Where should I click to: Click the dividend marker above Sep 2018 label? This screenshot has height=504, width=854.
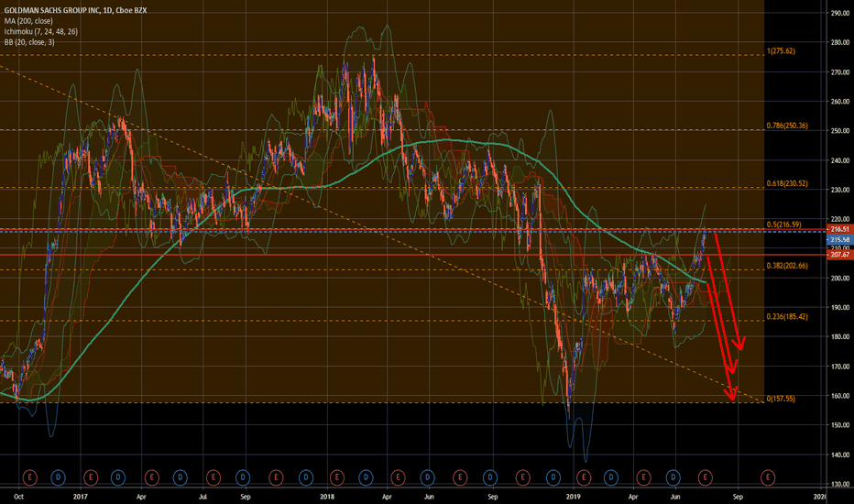click(x=490, y=477)
